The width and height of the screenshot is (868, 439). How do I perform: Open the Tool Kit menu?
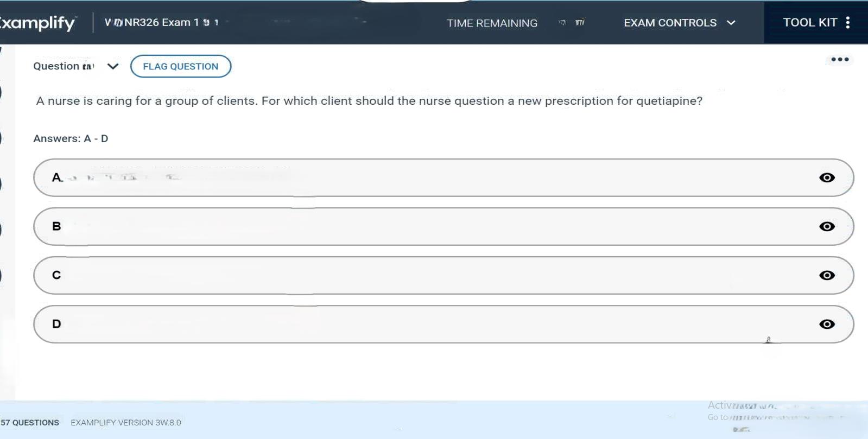click(816, 22)
